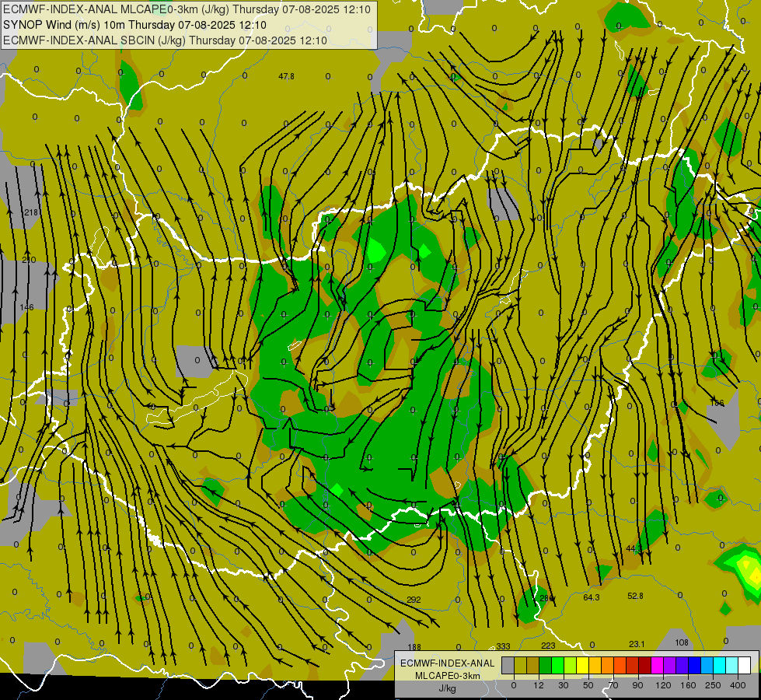Image resolution: width=761 pixels, height=700 pixels.
Task: Pick the dark green legend swatch after 12
Action: pos(546,665)
